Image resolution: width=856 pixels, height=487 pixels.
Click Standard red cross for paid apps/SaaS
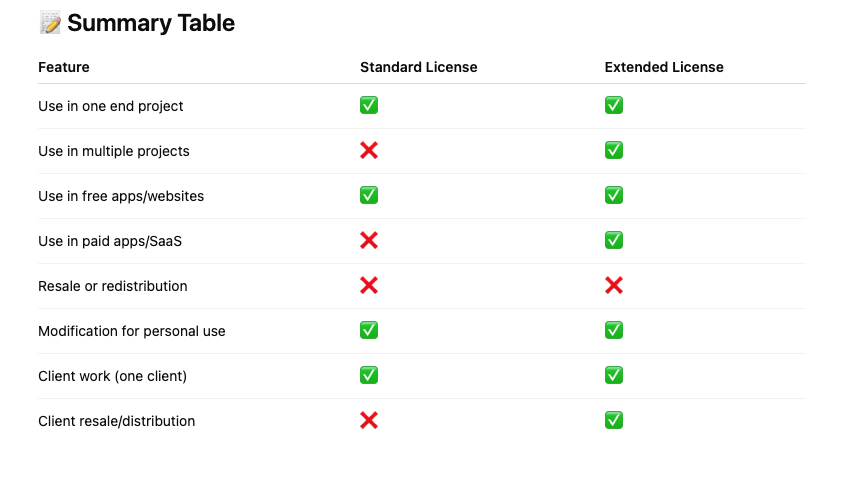pos(369,240)
